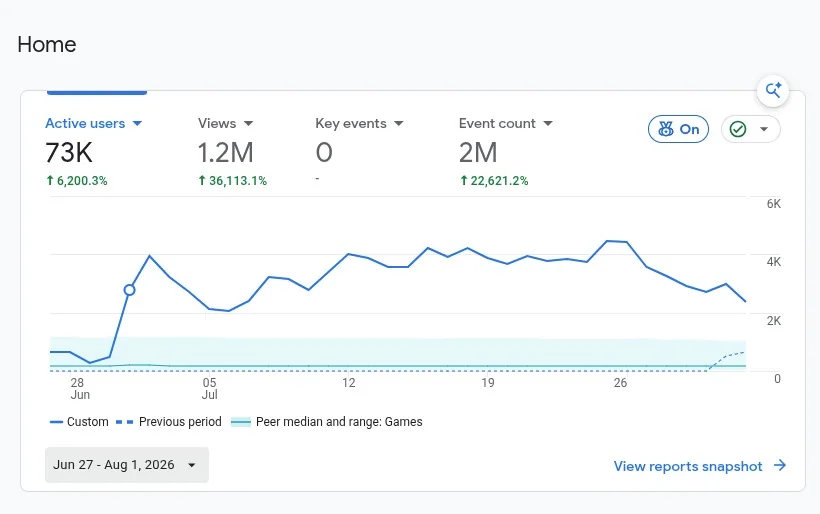
Task: Open the Views metric dropdown
Action: [x=225, y=123]
